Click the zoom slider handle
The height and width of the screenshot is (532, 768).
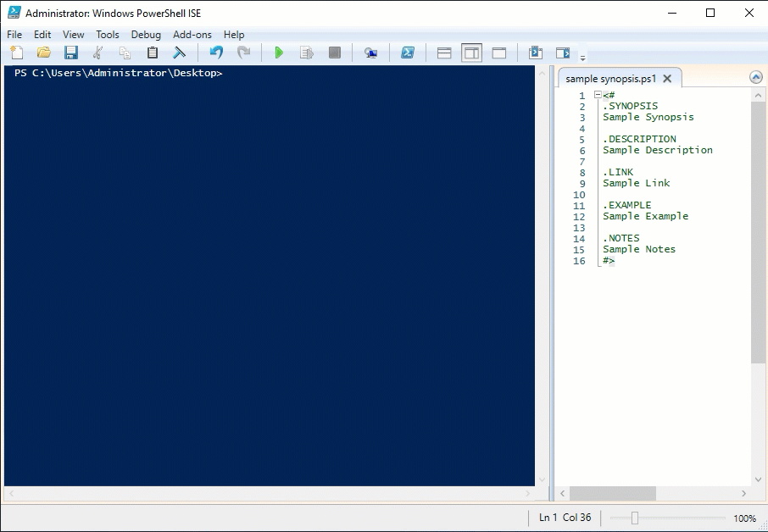point(635,518)
